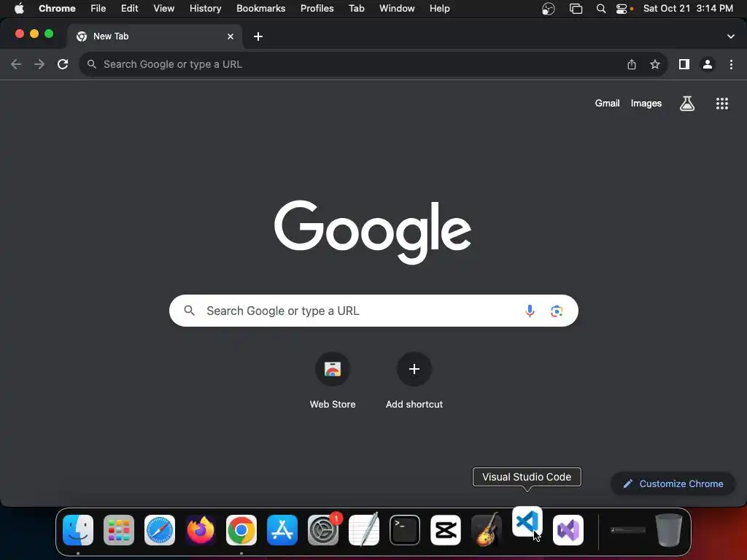Open Spotlight search in menu bar
The width and height of the screenshot is (747, 560).
point(601,9)
